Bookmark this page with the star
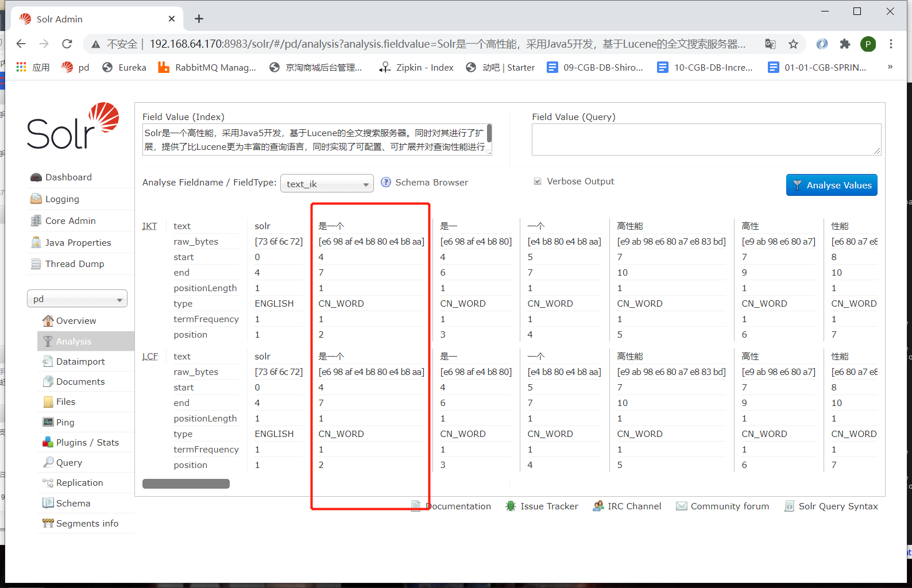The width and height of the screenshot is (912, 588). (794, 44)
